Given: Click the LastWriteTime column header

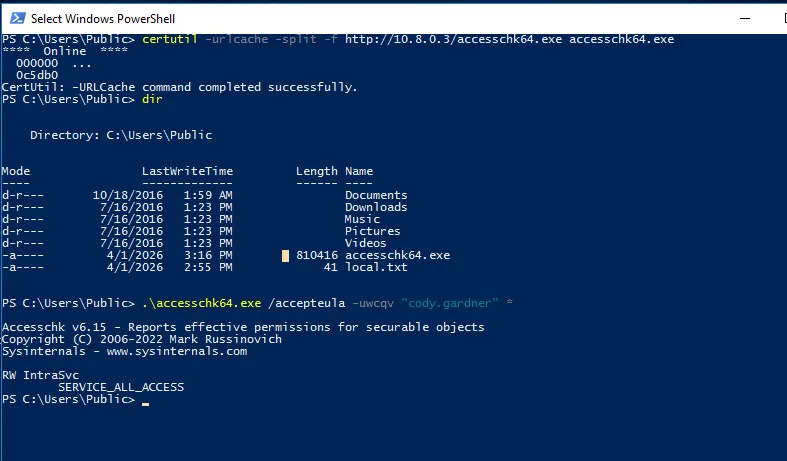Looking at the screenshot, I should 187,171.
